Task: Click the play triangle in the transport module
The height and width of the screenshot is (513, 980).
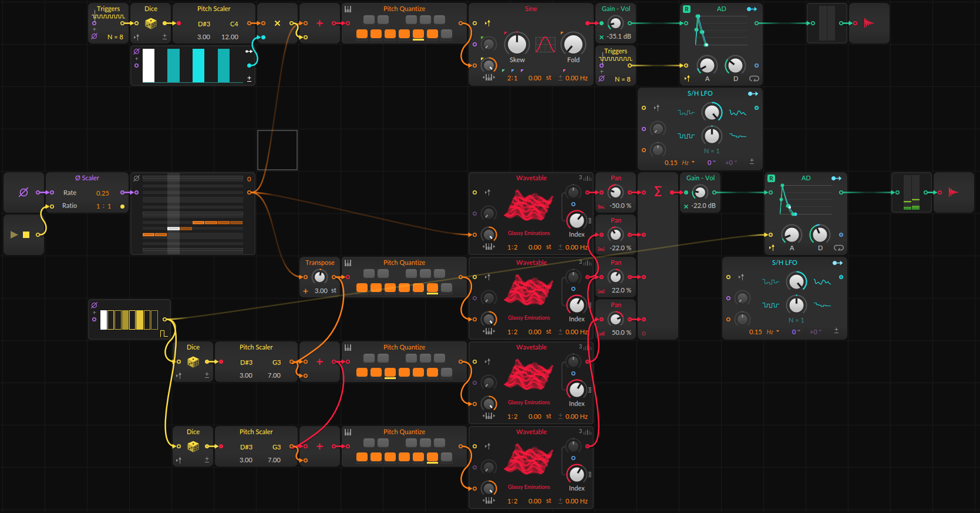Action: [x=14, y=234]
